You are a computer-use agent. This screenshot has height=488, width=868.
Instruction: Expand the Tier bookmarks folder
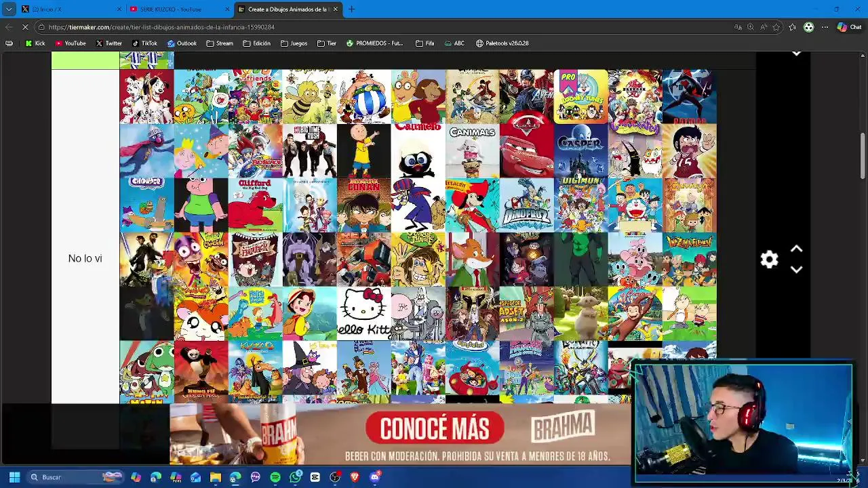pos(327,43)
